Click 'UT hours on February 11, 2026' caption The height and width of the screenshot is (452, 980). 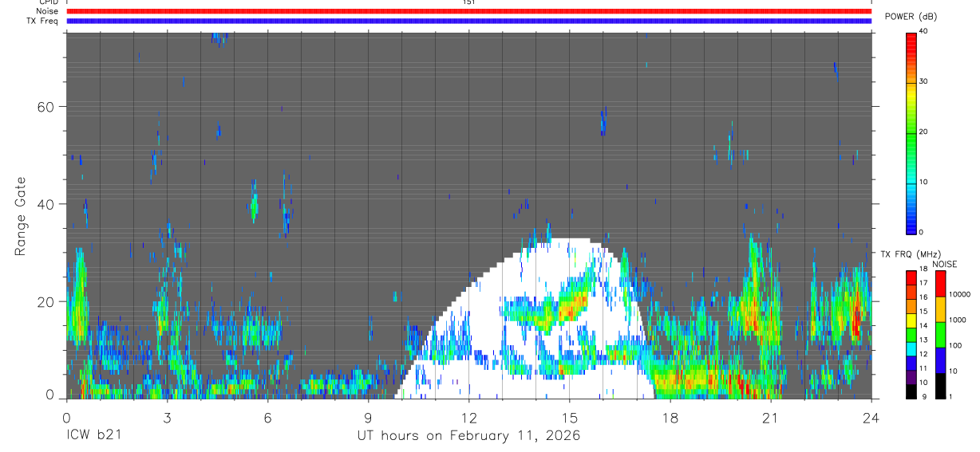468,436
